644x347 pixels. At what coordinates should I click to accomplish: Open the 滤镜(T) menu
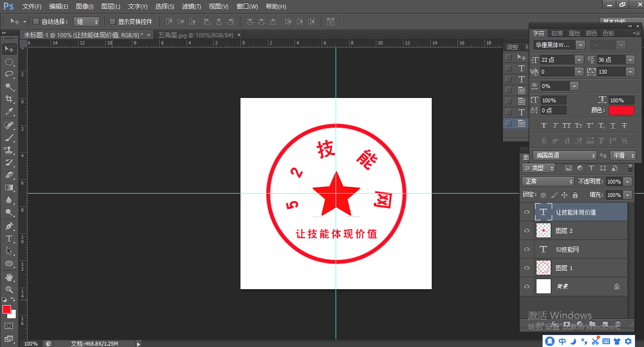click(x=191, y=7)
